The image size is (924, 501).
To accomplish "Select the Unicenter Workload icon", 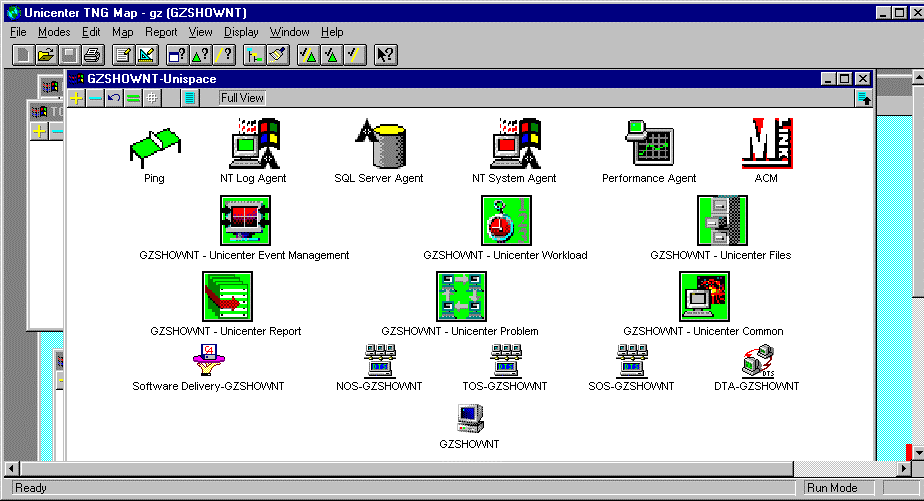I will tap(506, 220).
